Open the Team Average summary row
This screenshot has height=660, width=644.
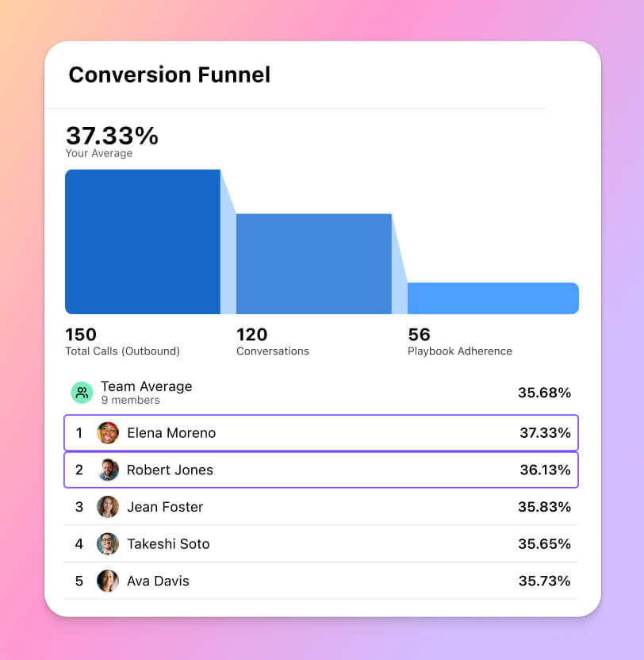(x=321, y=392)
